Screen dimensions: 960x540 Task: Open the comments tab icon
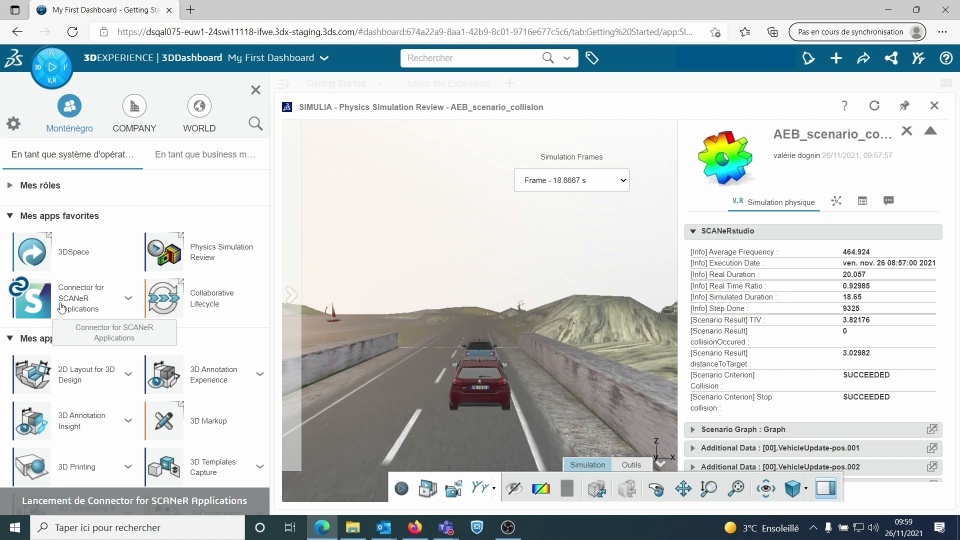coord(888,201)
